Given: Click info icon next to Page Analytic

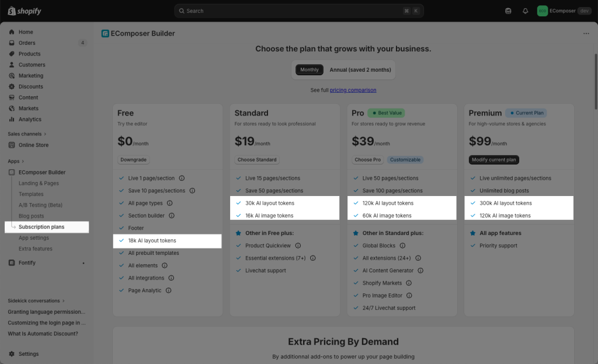Looking at the screenshot, I should pos(169,290).
